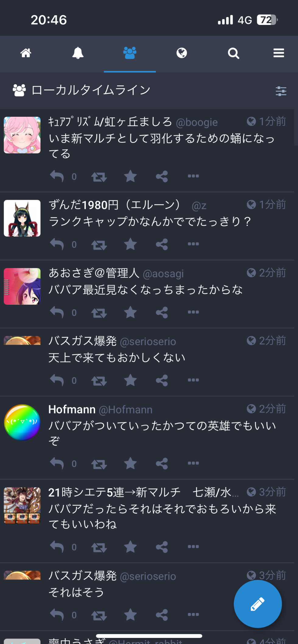298x644 pixels.
Task: Open more options on @boogie's post
Action: 193,176
